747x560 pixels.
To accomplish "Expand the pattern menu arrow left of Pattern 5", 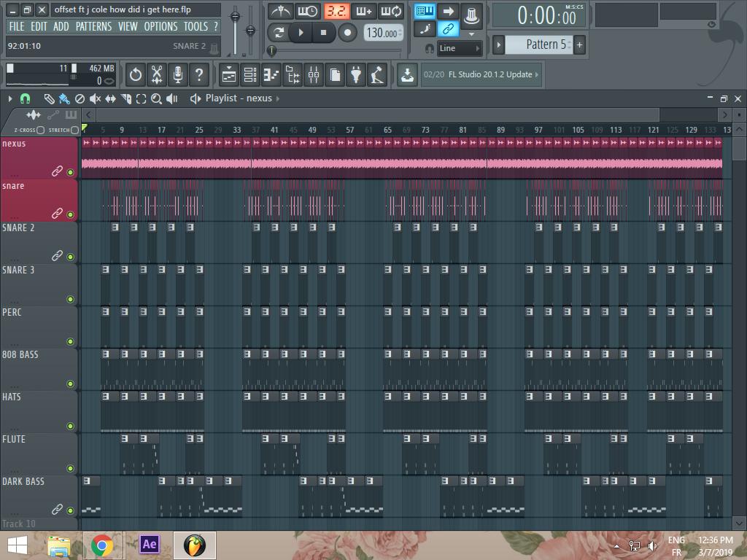I will pyautogui.click(x=498, y=44).
